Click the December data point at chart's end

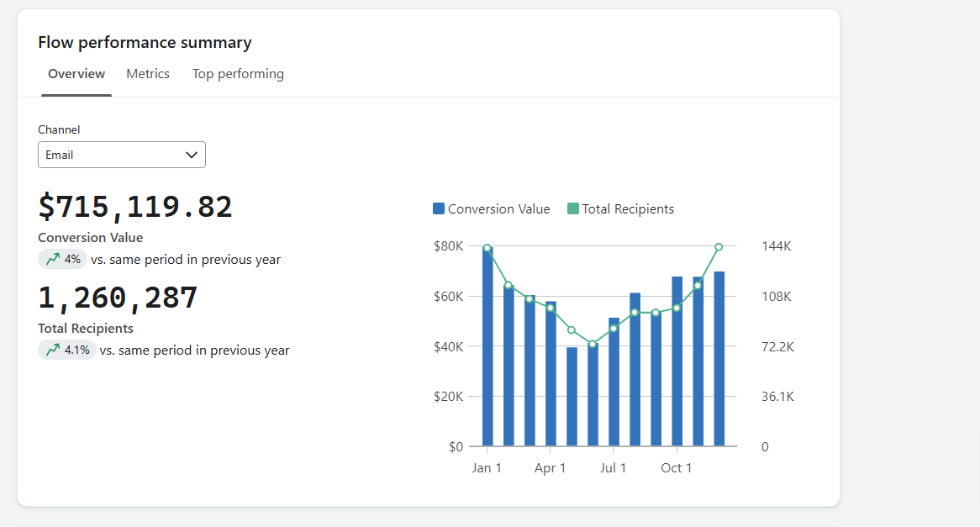pyautogui.click(x=719, y=247)
